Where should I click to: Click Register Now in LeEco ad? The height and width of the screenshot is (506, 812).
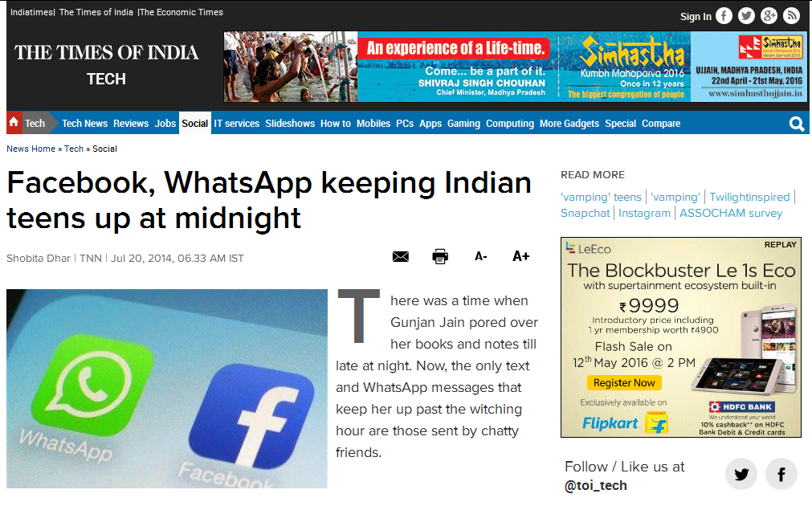point(624,383)
